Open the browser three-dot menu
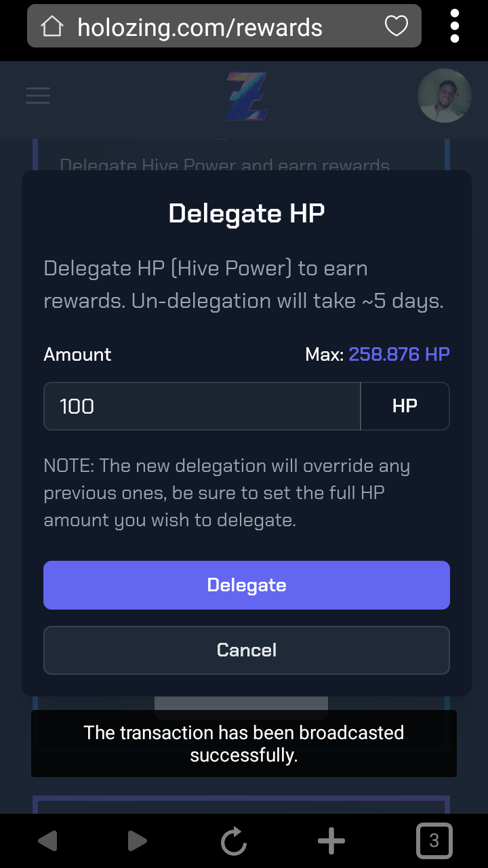The image size is (488, 868). point(454,26)
